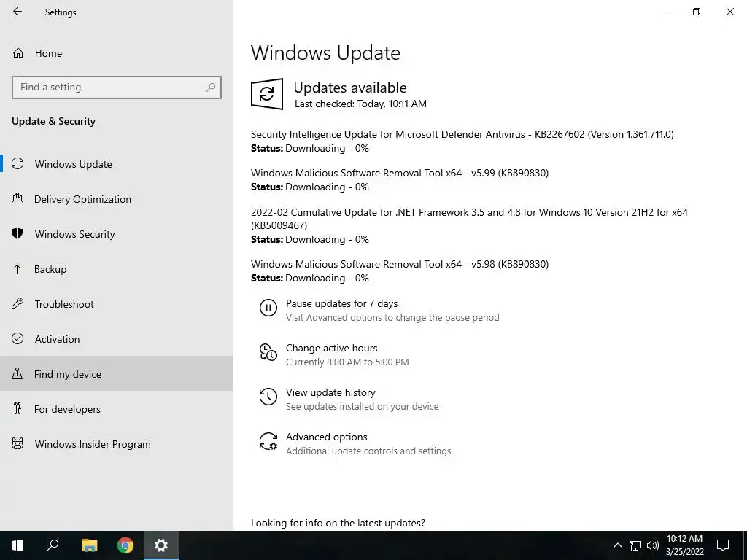Screen dimensions: 747x560
Task: Click the For developers tools icon
Action: 18,408
